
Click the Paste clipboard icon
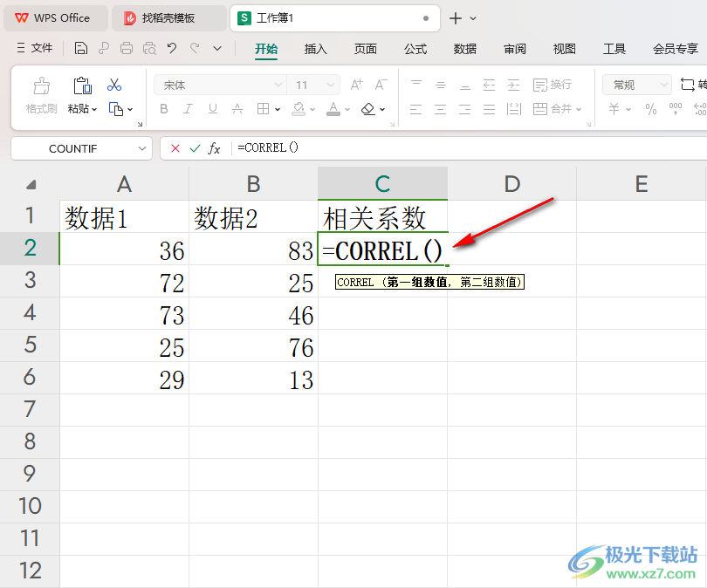[82, 85]
